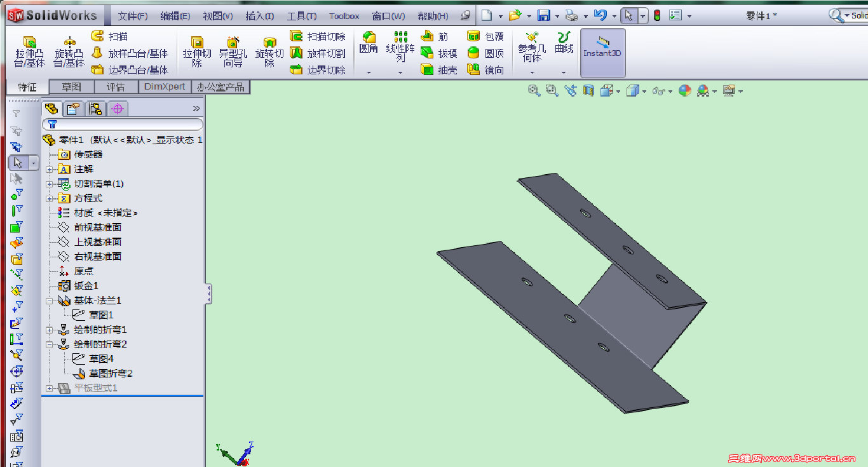Click the View Settings monitor icon
Screen dimensions: 868x467
pyautogui.click(x=728, y=91)
